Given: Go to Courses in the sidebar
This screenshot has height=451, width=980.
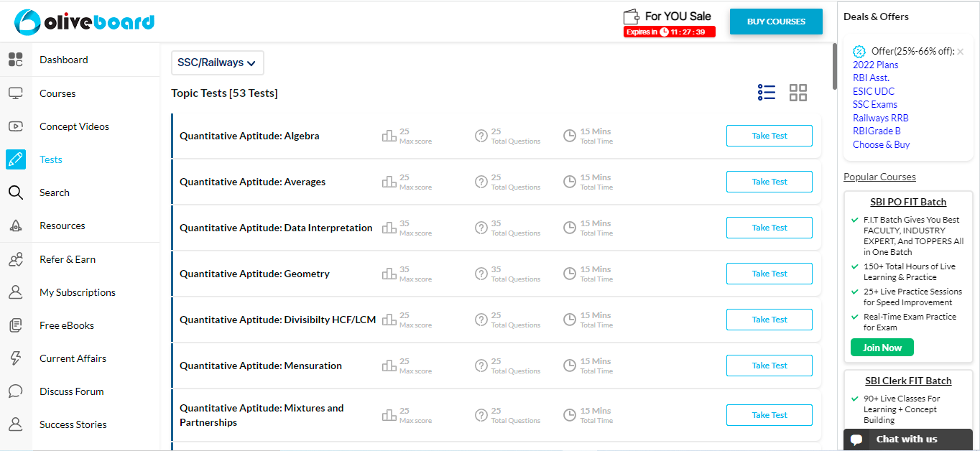Looking at the screenshot, I should tap(57, 93).
